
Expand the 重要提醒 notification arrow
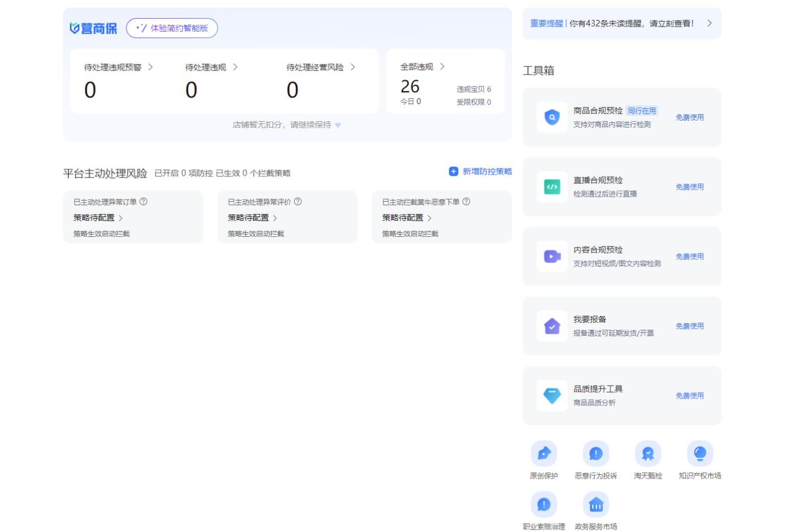coord(709,24)
